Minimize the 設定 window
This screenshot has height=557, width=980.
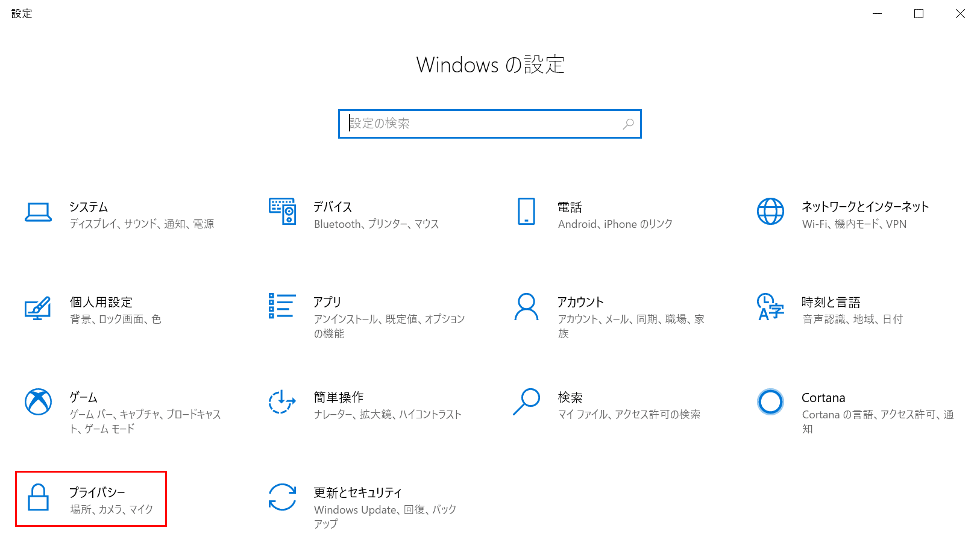(878, 13)
